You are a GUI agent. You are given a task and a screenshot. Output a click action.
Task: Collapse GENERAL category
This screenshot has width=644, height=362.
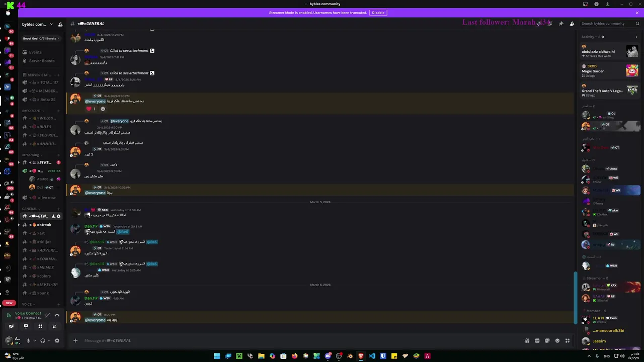(31, 209)
